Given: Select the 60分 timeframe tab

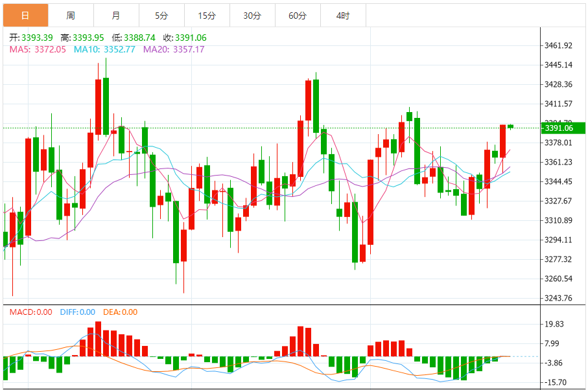Looking at the screenshot, I should click(298, 16).
